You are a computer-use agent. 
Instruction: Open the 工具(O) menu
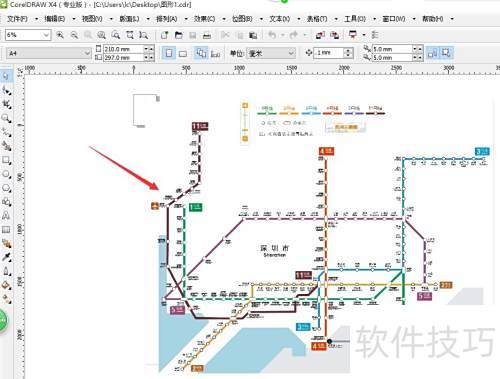tap(355, 19)
